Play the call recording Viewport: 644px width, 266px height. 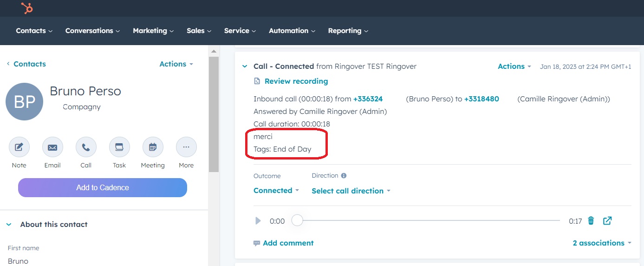pyautogui.click(x=258, y=221)
